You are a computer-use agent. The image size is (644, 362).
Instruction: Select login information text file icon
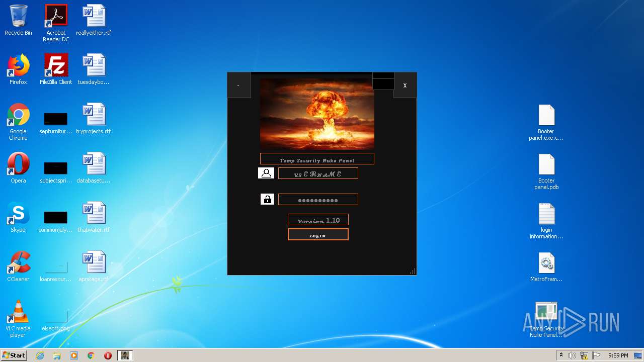pyautogui.click(x=546, y=221)
